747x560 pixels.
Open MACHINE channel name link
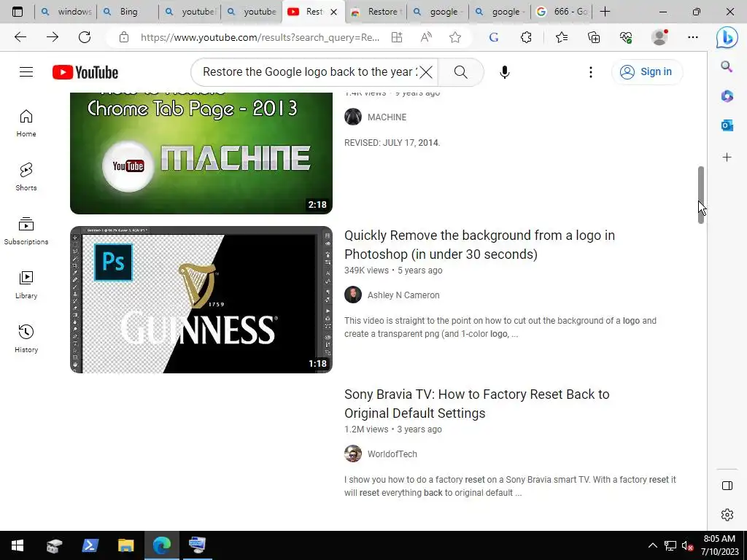click(387, 117)
